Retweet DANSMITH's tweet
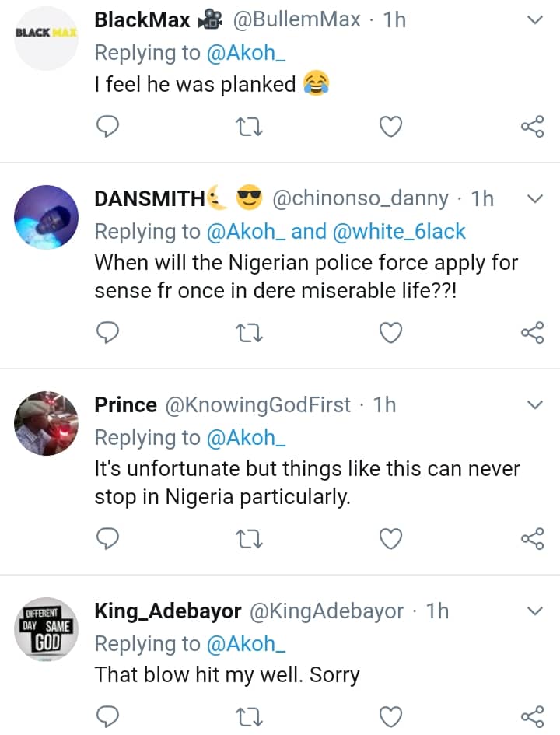560x735 pixels. point(250,333)
